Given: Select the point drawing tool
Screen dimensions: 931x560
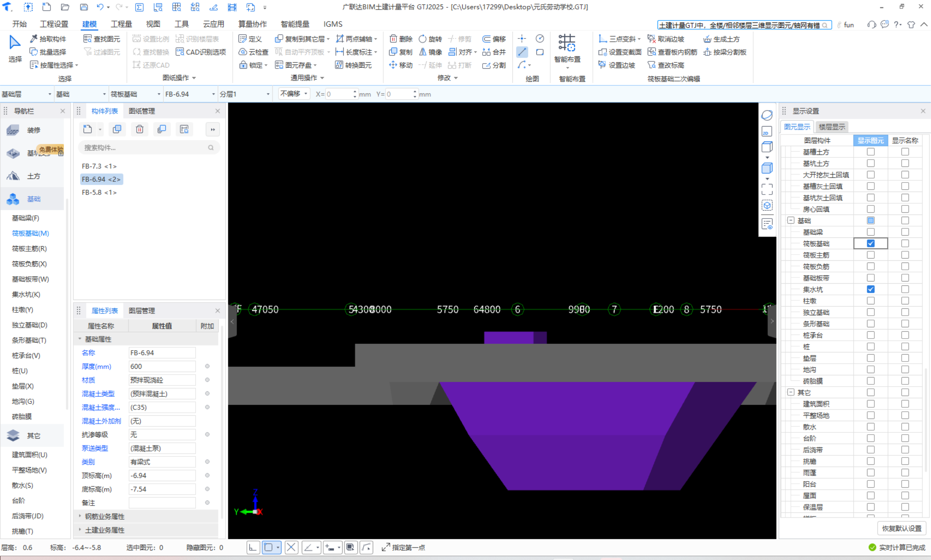Looking at the screenshot, I should coord(522,39).
